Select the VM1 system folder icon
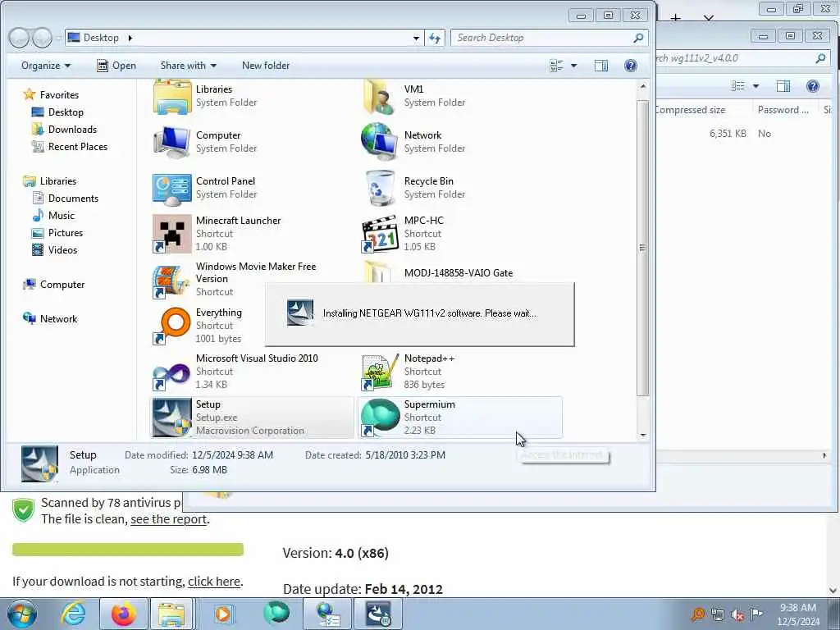The width and height of the screenshot is (840, 630). click(380, 97)
